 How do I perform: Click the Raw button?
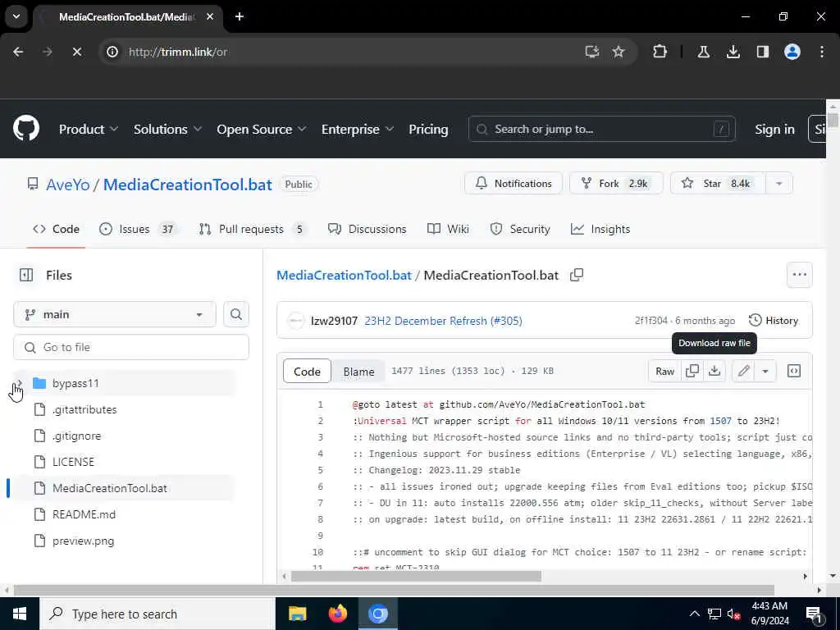[x=664, y=371]
